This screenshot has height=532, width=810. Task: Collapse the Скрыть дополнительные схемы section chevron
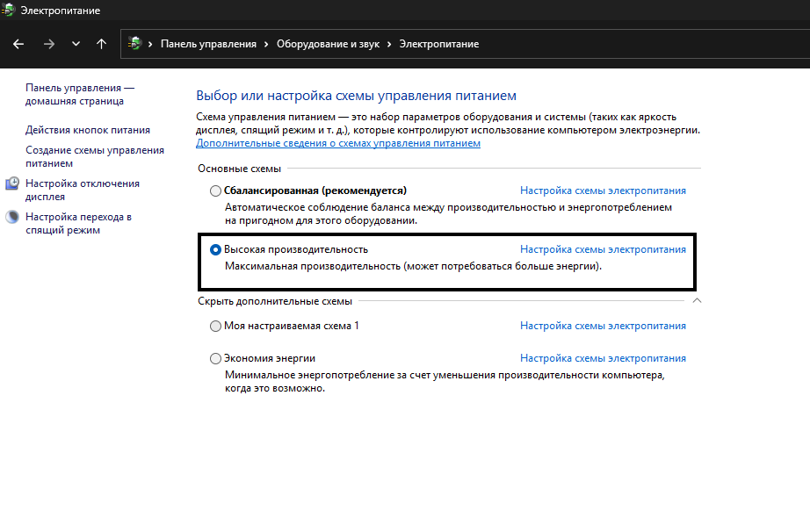(697, 301)
